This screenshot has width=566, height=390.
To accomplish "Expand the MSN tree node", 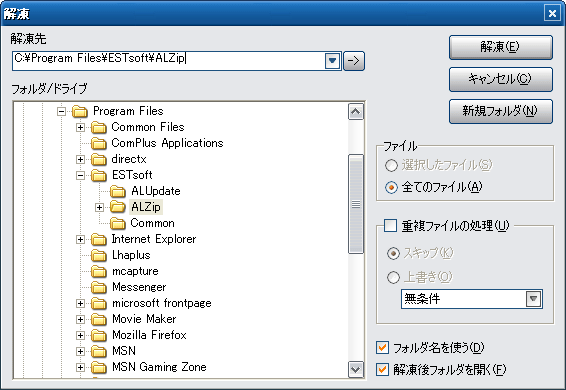I will (x=80, y=351).
